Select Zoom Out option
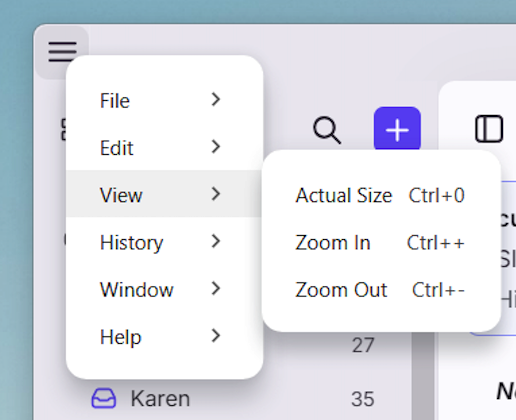 [x=381, y=290]
